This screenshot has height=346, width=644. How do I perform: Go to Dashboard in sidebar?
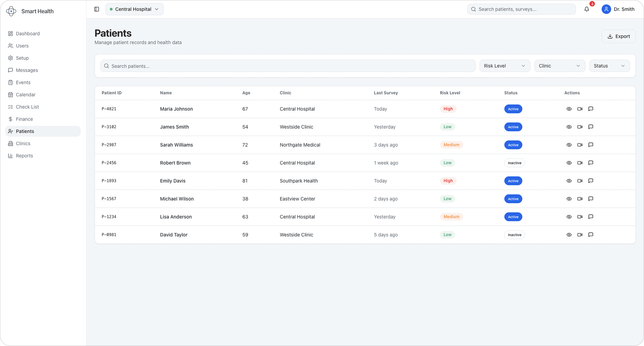(x=27, y=33)
